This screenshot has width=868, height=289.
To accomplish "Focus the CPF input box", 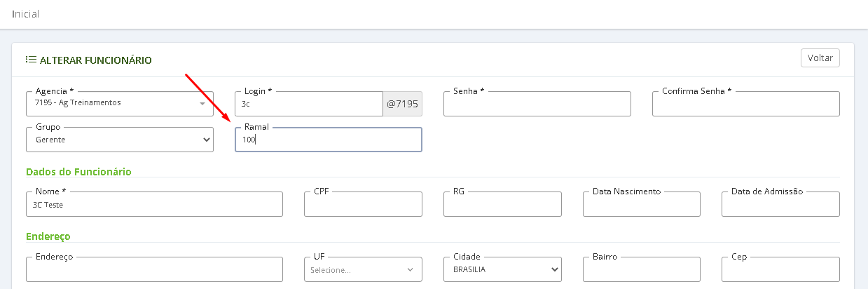I will [x=363, y=204].
